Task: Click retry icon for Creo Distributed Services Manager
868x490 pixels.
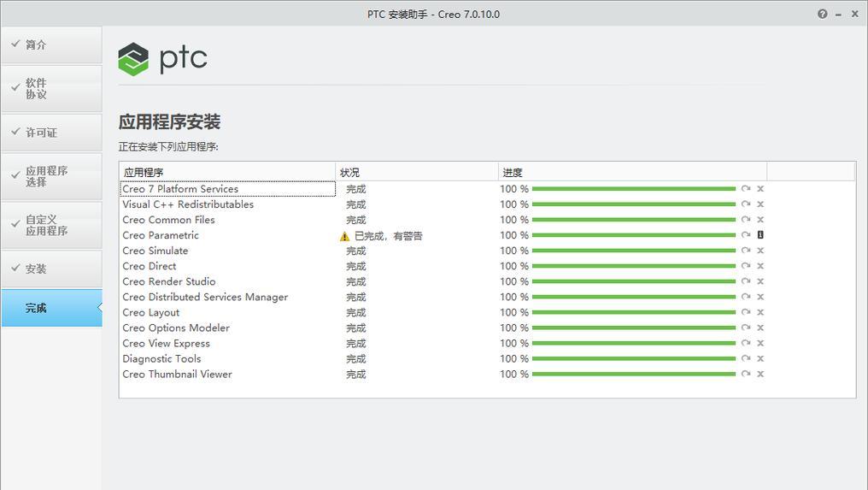Action: coord(746,297)
